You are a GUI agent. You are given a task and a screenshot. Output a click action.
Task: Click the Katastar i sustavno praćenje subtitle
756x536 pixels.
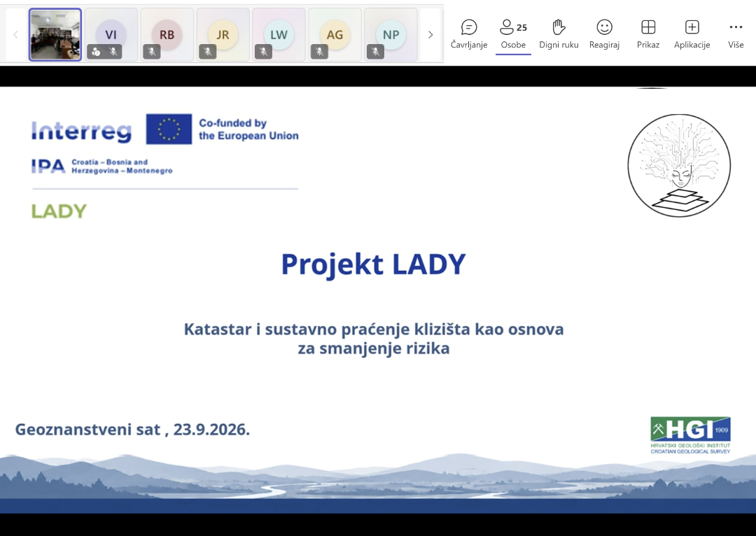[x=374, y=339]
